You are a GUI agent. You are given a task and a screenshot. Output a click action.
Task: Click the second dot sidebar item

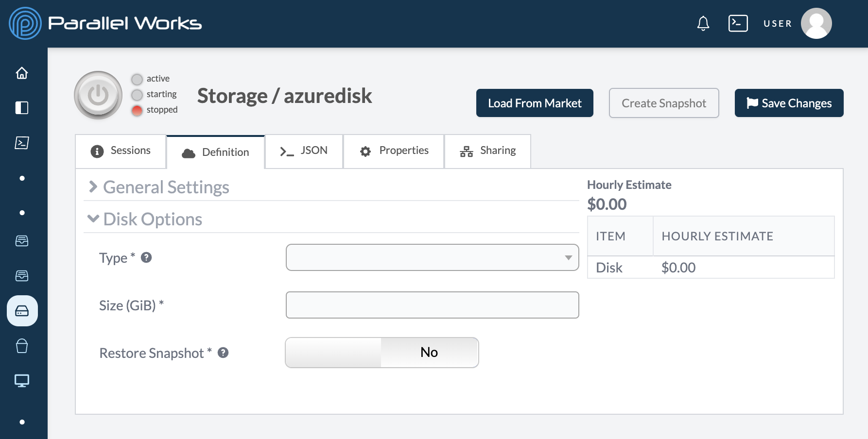tap(22, 213)
